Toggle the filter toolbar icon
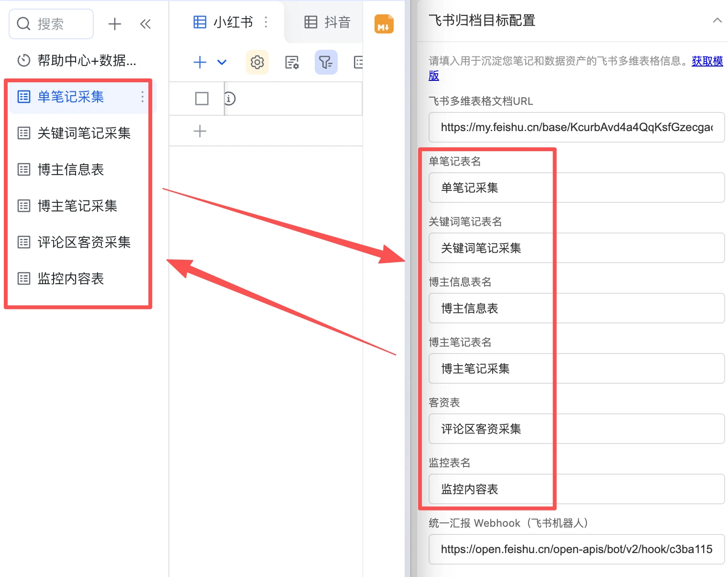 click(x=326, y=62)
